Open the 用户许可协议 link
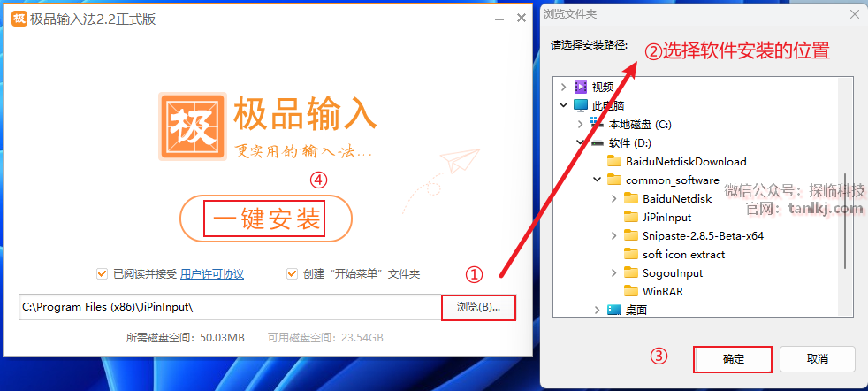This screenshot has height=391, width=868. 212,273
